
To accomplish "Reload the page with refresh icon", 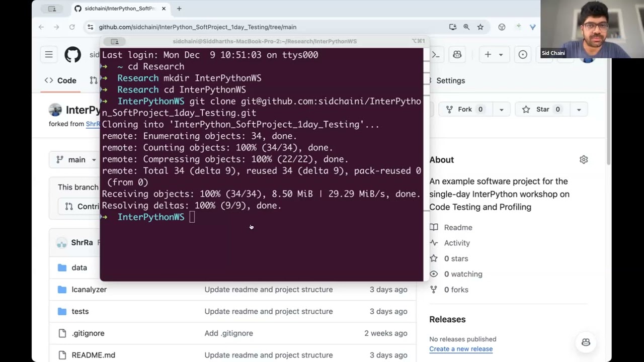I will tap(72, 27).
